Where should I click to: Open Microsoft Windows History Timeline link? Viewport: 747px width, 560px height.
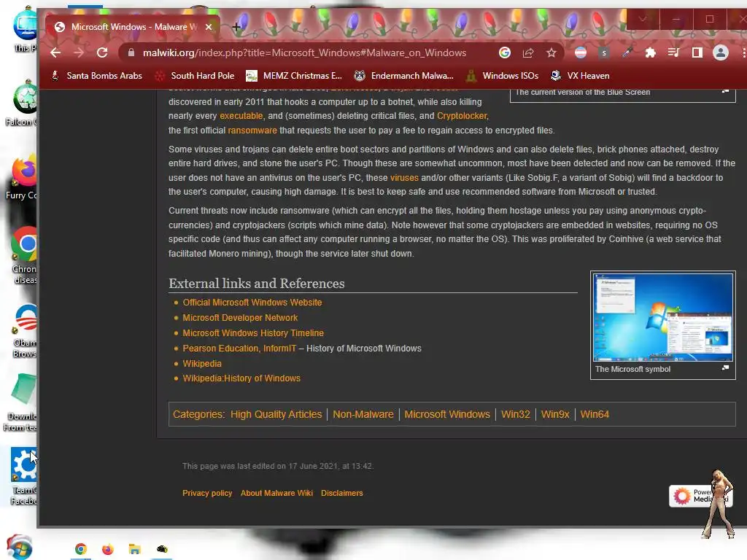coord(253,332)
